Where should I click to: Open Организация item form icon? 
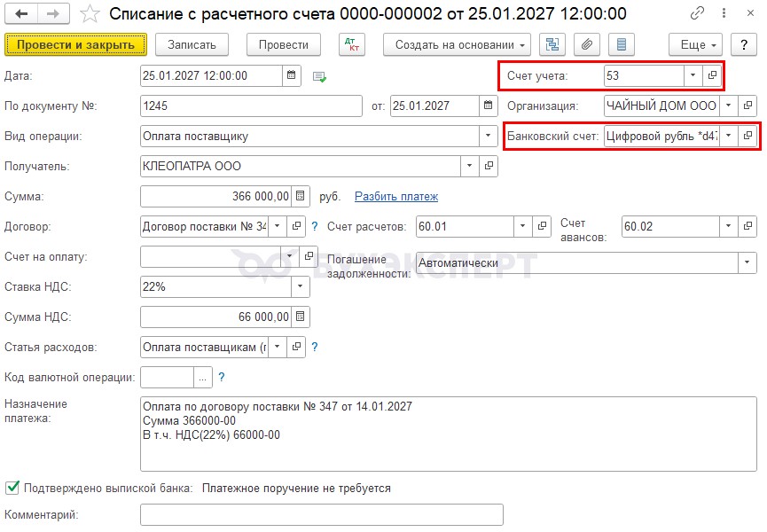(x=747, y=106)
